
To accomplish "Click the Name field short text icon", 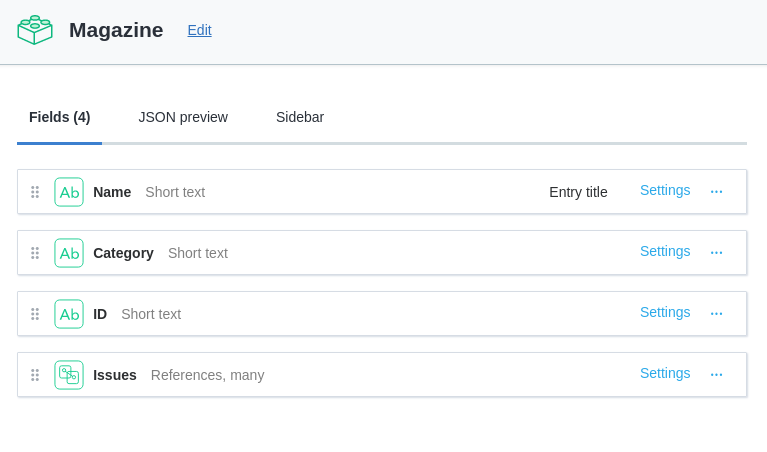I will (x=69, y=192).
